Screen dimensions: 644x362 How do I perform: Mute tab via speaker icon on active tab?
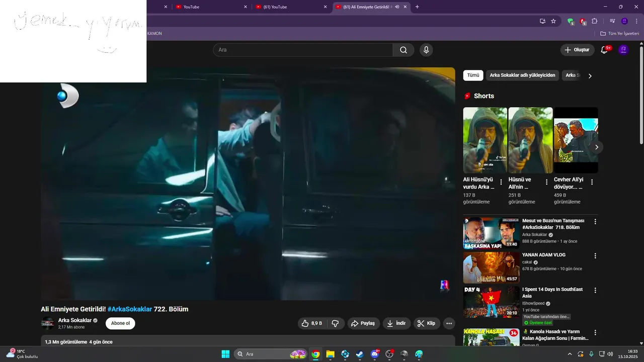click(397, 7)
